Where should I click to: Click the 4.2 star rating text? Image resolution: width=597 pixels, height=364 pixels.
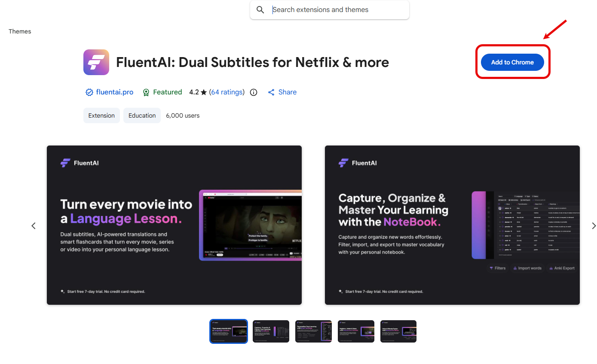[198, 92]
